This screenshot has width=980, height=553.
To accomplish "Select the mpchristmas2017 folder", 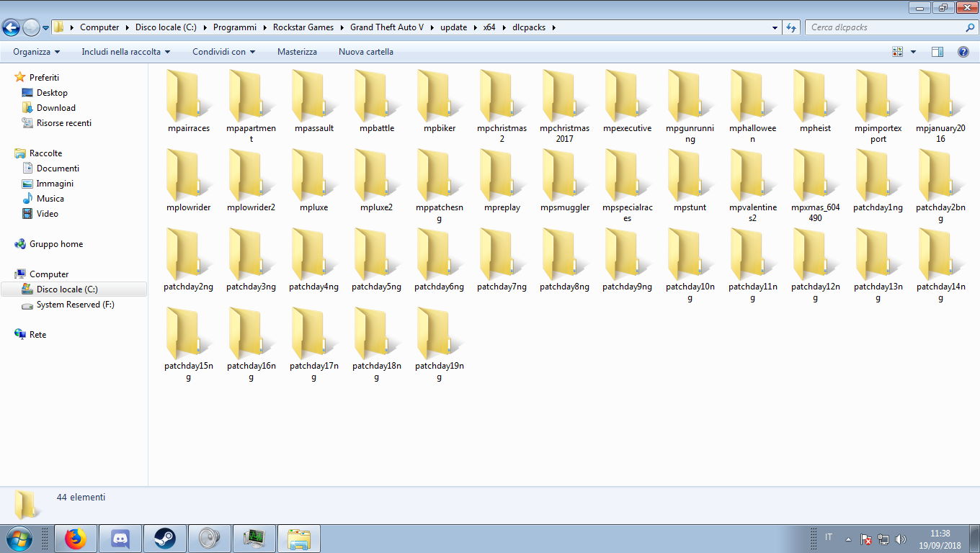I will click(564, 107).
